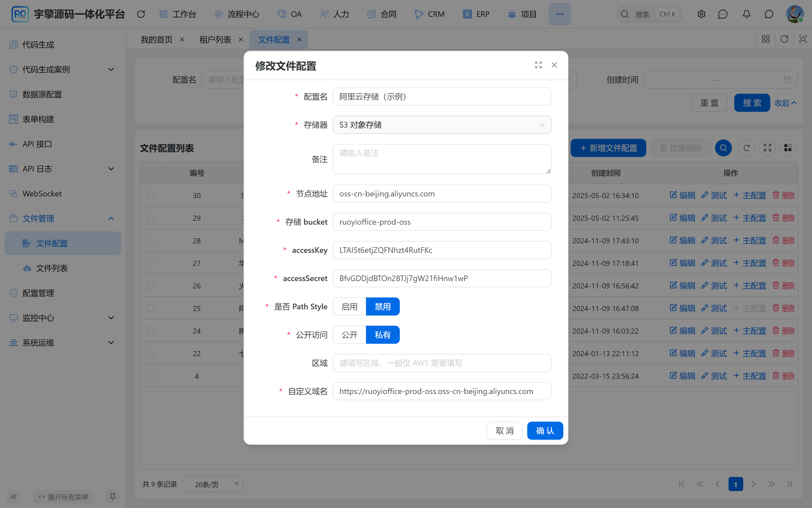This screenshot has width=812, height=508.
Task: Click the tab layout grid icon
Action: (766, 39)
